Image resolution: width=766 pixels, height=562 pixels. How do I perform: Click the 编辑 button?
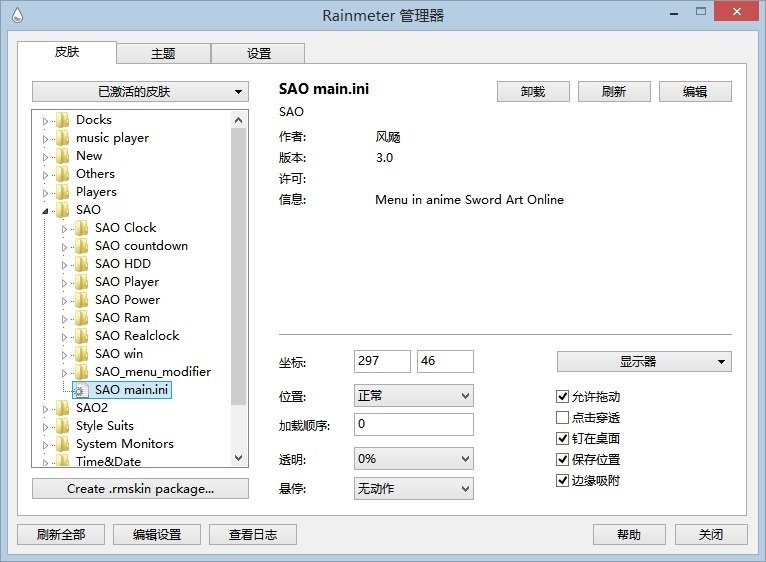point(695,91)
